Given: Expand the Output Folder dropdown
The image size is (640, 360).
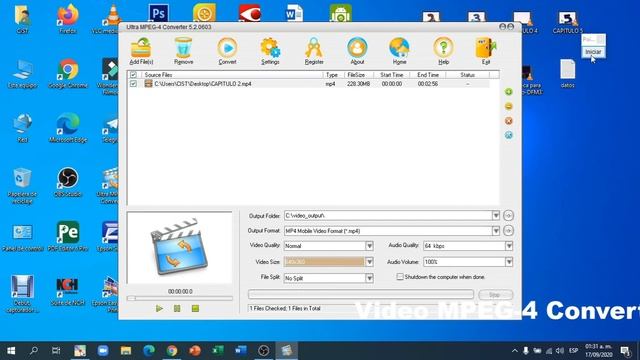Looking at the screenshot, I should coord(496,216).
